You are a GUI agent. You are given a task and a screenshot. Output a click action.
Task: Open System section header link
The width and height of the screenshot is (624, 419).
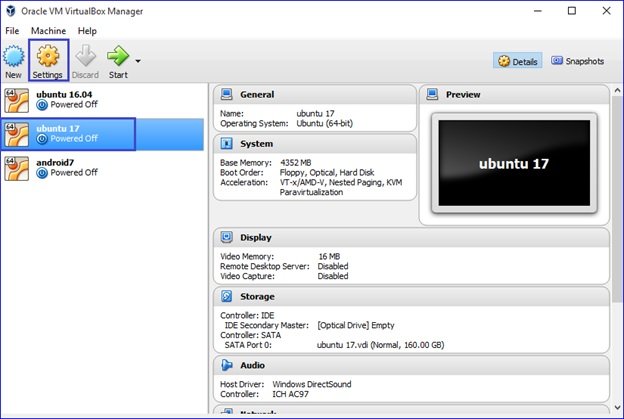pyautogui.click(x=256, y=144)
